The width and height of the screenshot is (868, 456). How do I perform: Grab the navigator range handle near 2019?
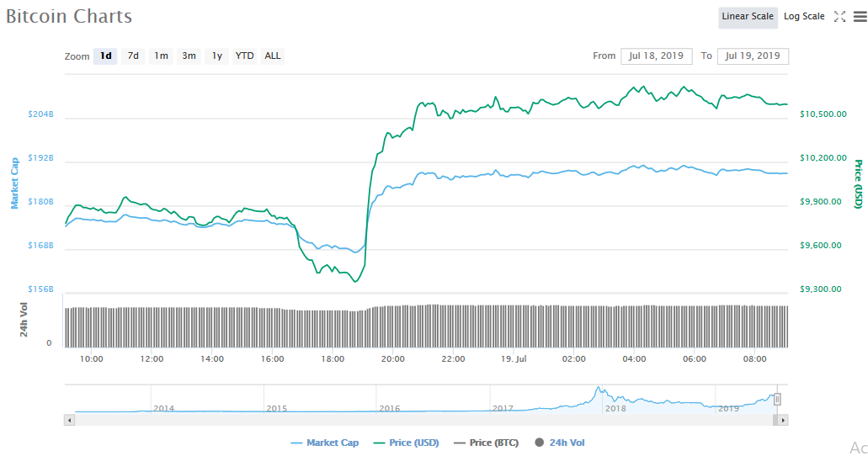click(x=777, y=399)
